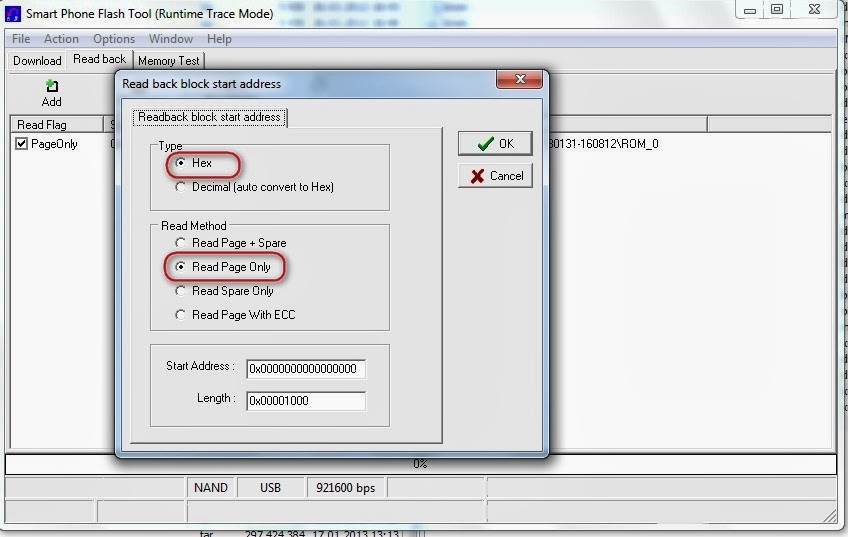
Task: Select the Hex type radio button
Action: tap(181, 163)
